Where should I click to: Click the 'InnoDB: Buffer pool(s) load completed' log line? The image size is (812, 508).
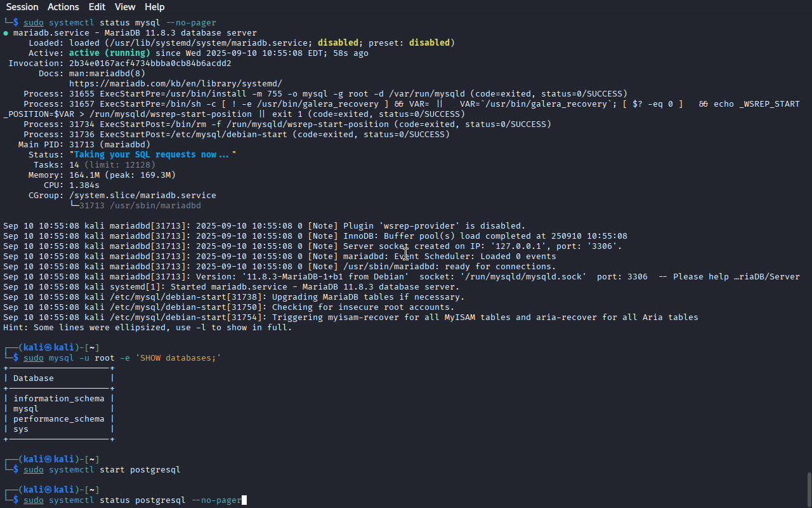tap(315, 236)
